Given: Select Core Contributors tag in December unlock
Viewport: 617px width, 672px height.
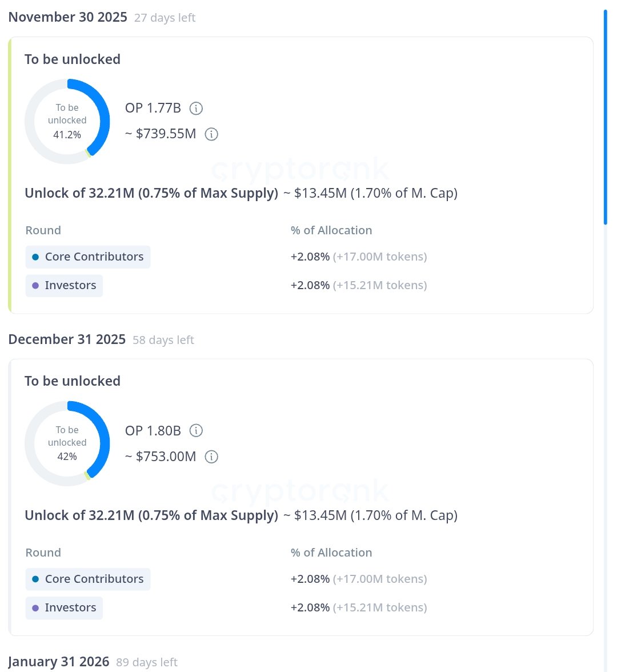Looking at the screenshot, I should pos(88,579).
